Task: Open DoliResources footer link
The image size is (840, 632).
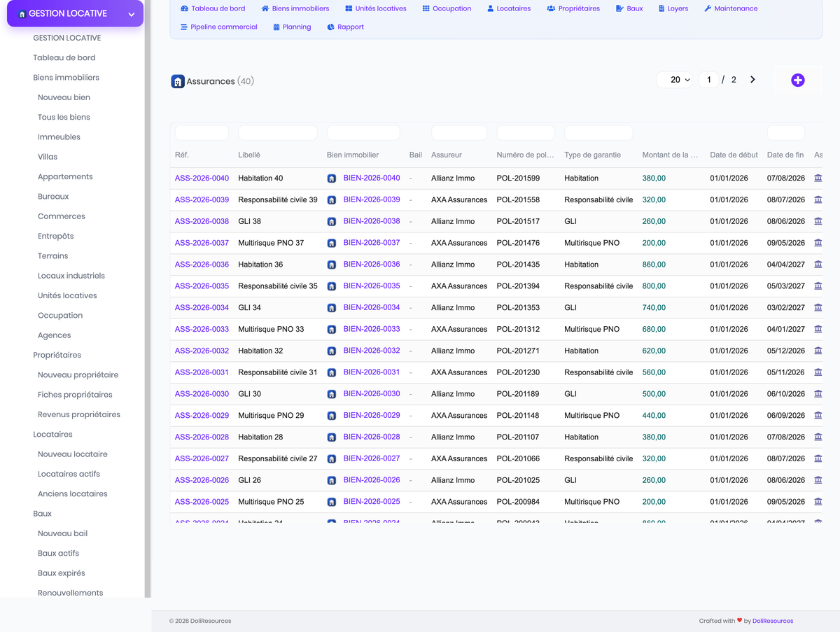Action: click(773, 621)
